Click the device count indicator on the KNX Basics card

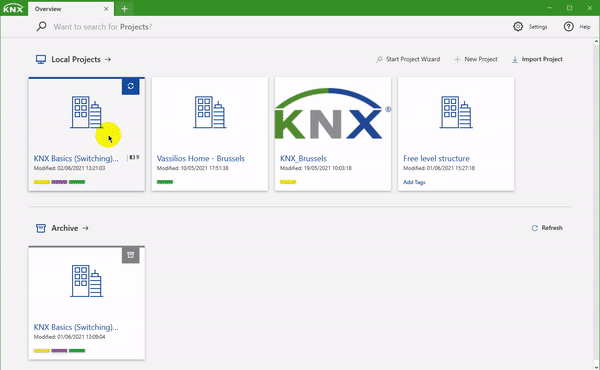tap(134, 157)
